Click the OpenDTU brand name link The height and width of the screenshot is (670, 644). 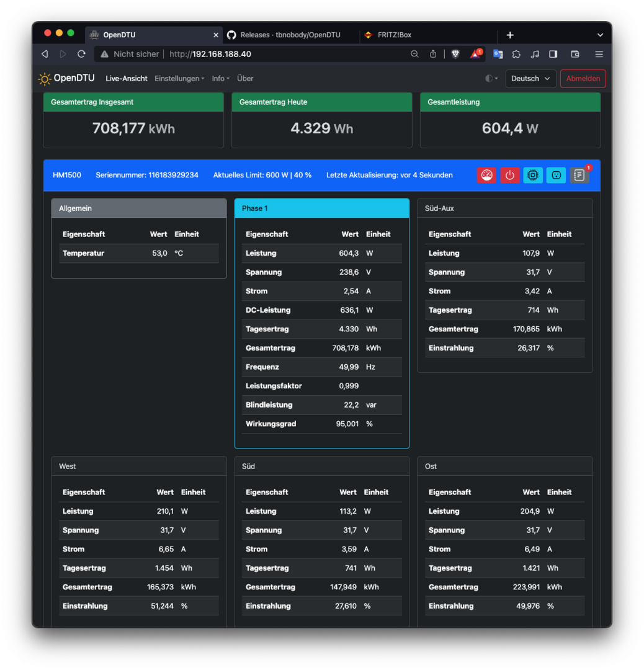[x=74, y=78]
